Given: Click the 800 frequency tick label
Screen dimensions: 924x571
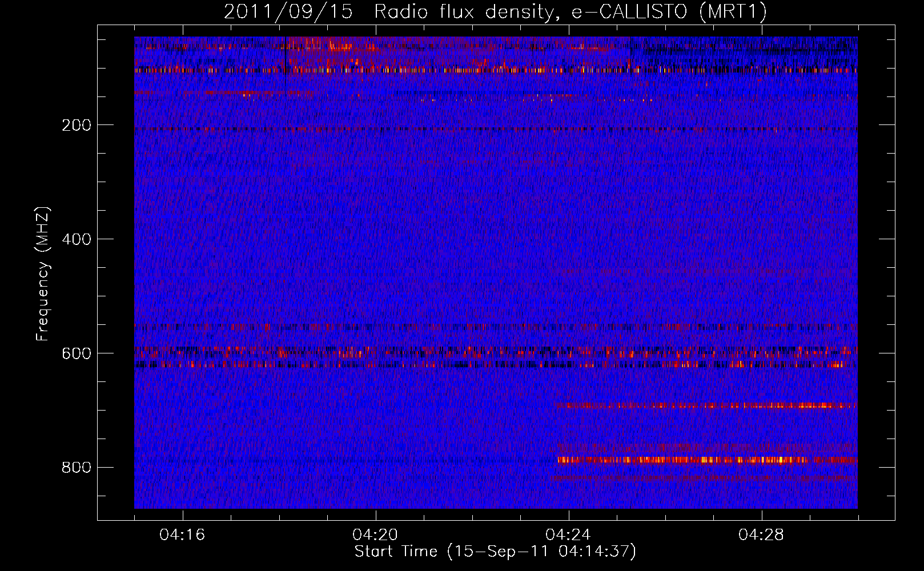Looking at the screenshot, I should (77, 468).
